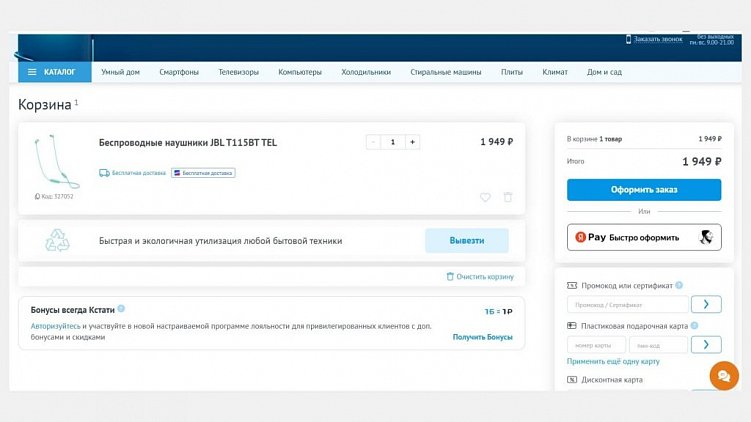Click the 1Б = 1Р bonus rate text
Image resolution: width=751 pixels, height=422 pixels.
[x=498, y=311]
